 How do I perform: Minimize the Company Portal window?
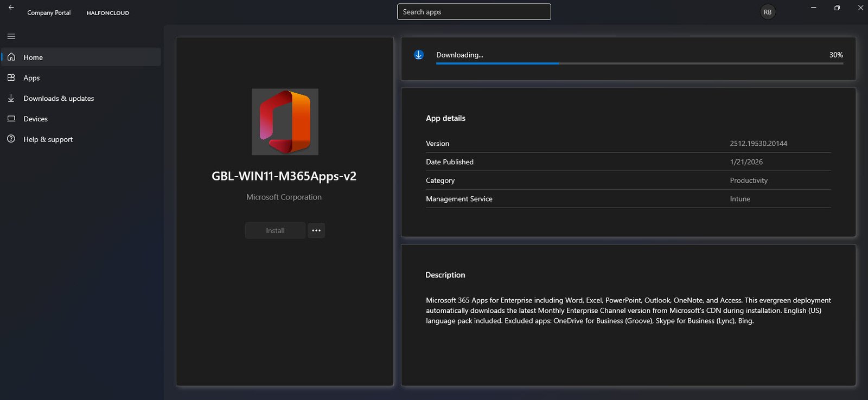pyautogui.click(x=813, y=8)
